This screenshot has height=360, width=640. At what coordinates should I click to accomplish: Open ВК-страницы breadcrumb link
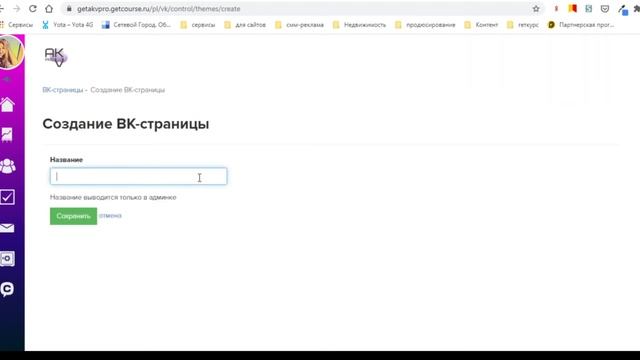(63, 90)
